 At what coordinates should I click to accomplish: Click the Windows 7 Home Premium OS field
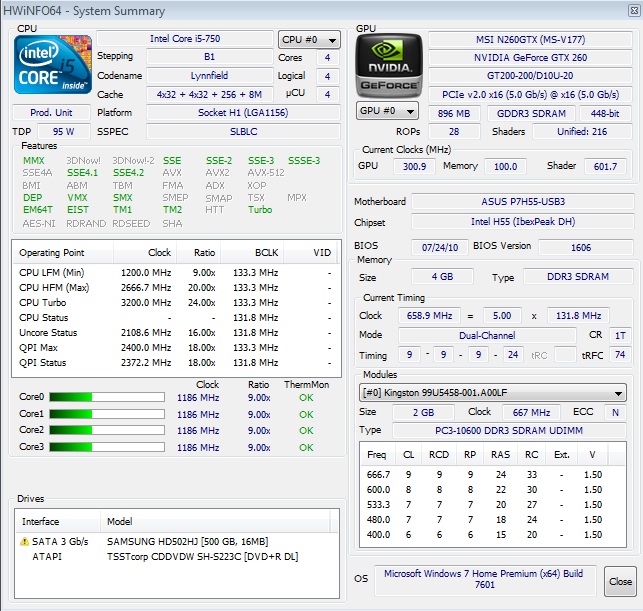pos(485,579)
